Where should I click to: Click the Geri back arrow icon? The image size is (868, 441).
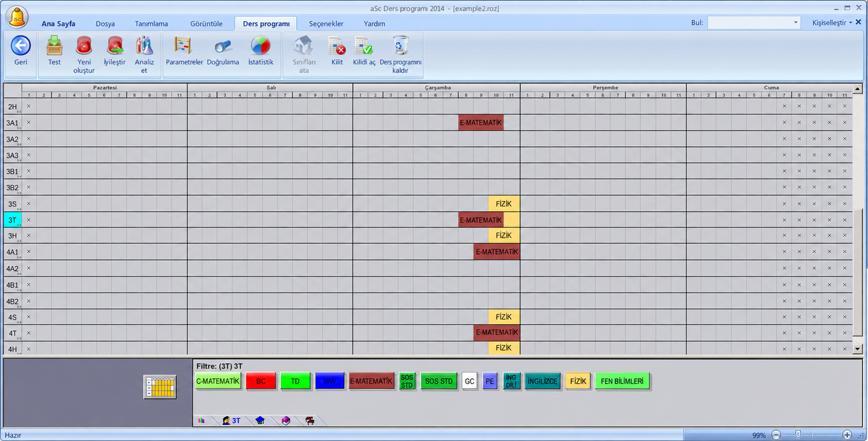click(21, 46)
